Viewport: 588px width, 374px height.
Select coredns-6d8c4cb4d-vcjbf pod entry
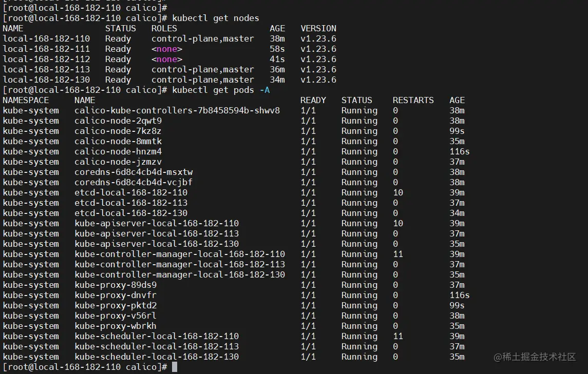coord(134,182)
